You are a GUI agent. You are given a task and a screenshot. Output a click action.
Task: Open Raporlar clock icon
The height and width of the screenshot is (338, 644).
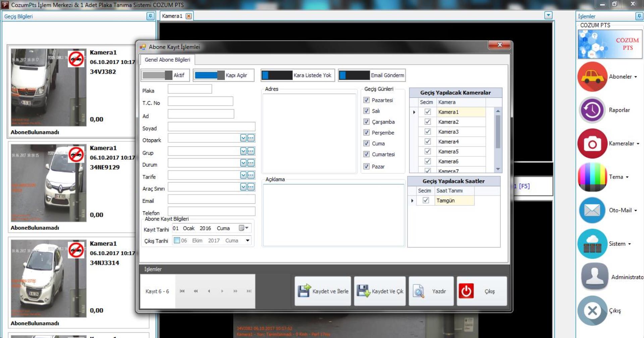[x=592, y=110]
